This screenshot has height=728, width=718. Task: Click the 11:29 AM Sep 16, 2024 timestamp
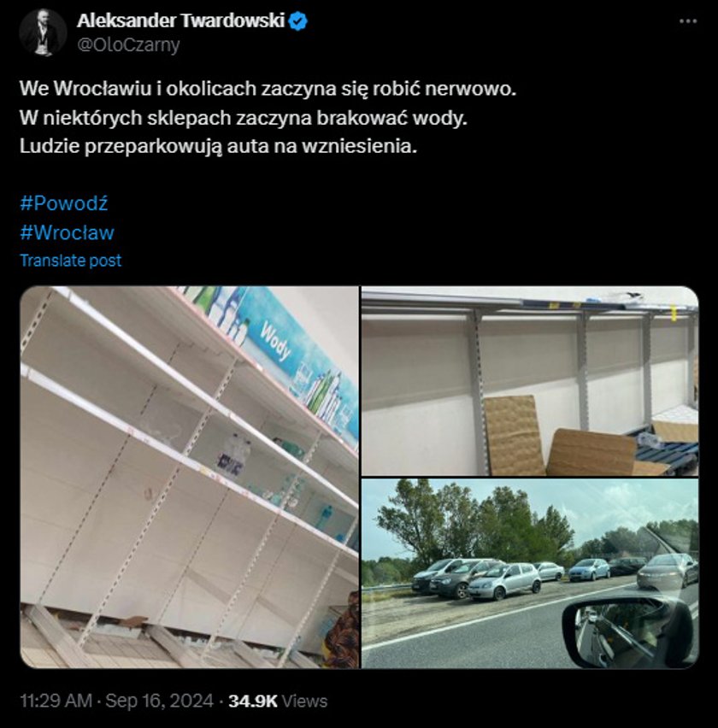pyautogui.click(x=116, y=701)
